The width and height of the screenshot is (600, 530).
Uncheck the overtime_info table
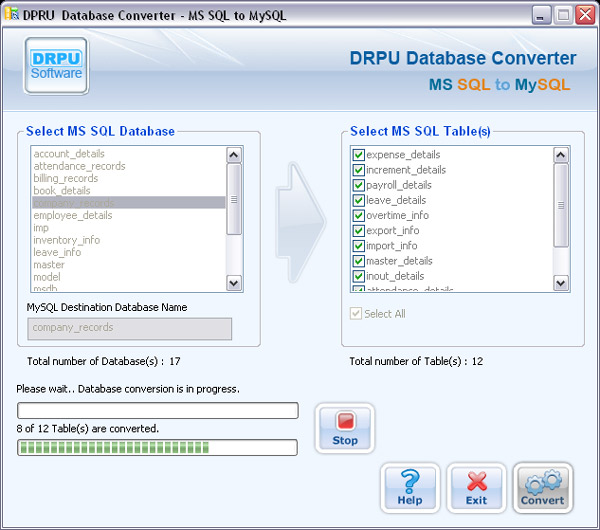358,215
